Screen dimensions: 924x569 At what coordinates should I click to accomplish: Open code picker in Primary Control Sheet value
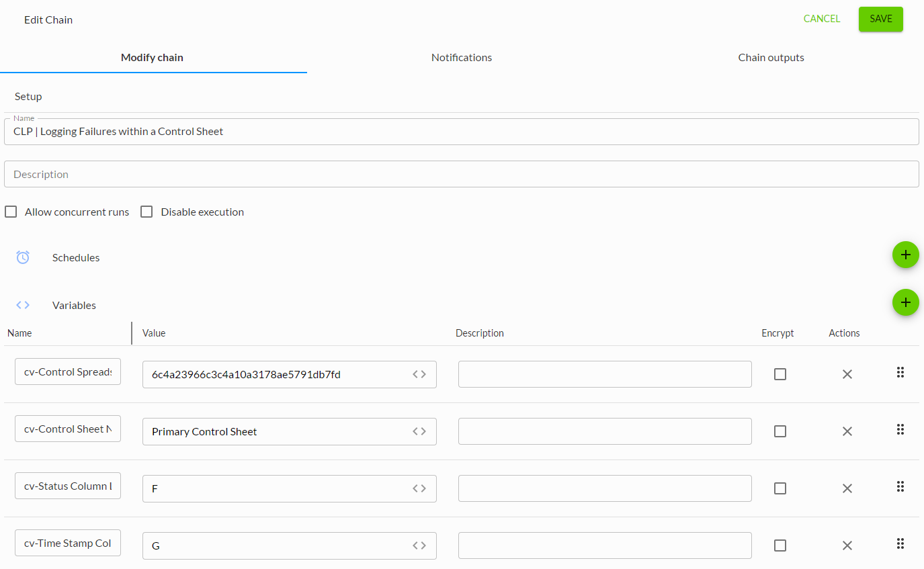(x=419, y=431)
